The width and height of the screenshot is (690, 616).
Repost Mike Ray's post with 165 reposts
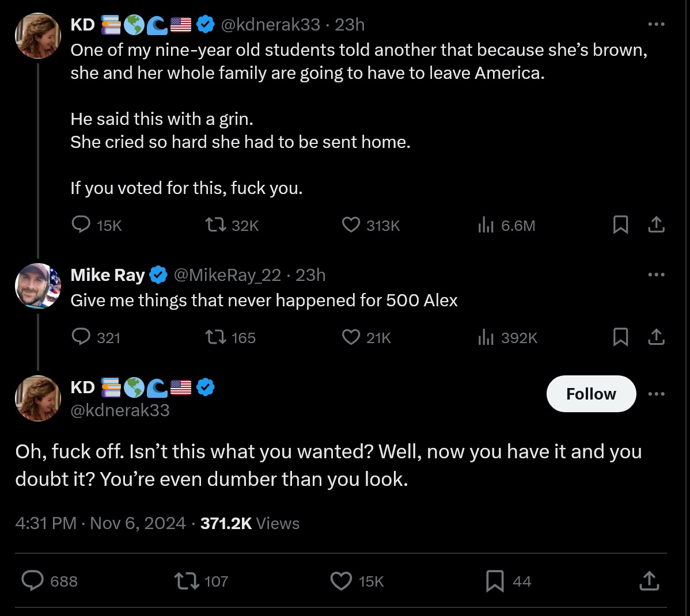(216, 337)
